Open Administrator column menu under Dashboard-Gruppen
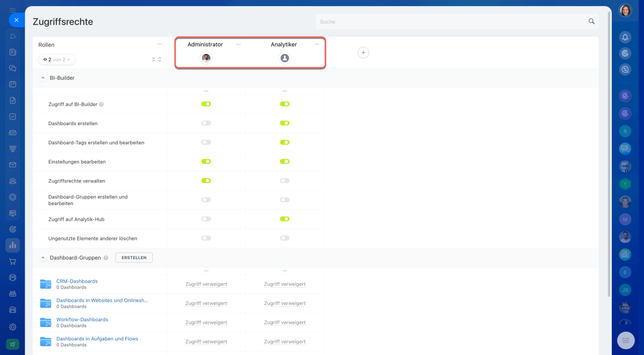The height and width of the screenshot is (355, 644). [x=206, y=271]
